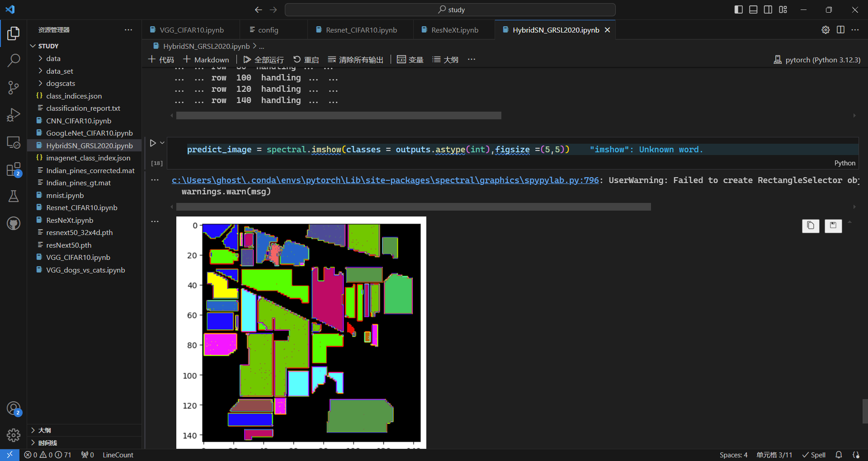The height and width of the screenshot is (461, 868).
Task: Run the imshow code cell
Action: tap(153, 143)
